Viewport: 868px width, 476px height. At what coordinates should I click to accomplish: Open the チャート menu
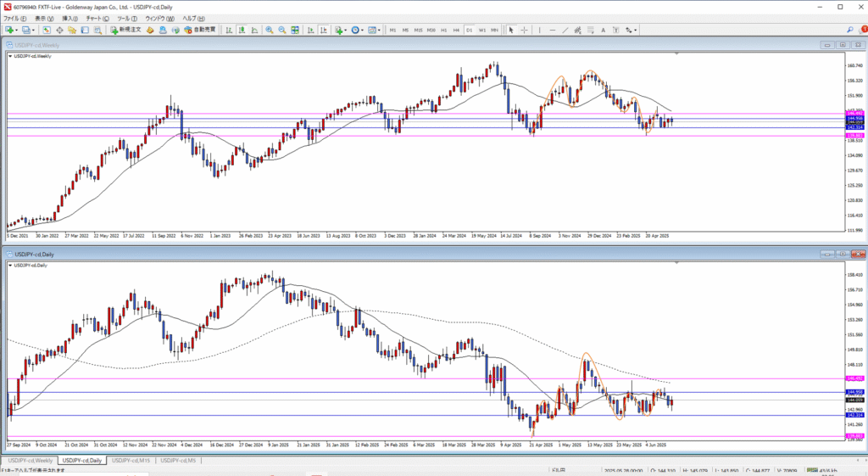(97, 19)
